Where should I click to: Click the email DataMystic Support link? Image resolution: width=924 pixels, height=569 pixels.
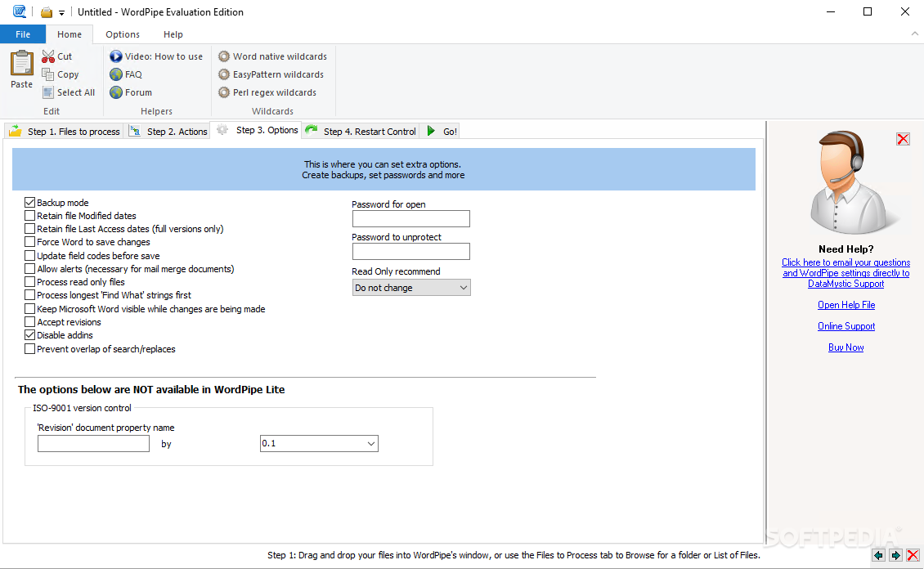(x=846, y=273)
